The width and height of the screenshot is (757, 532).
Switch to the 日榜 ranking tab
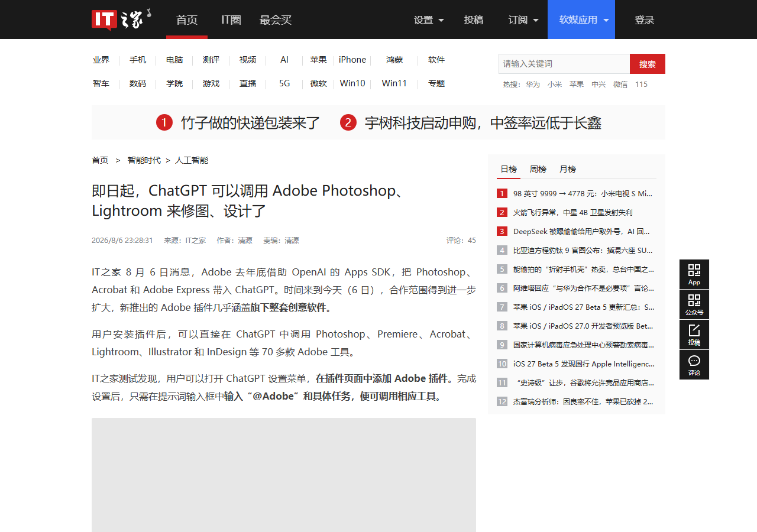[509, 169]
